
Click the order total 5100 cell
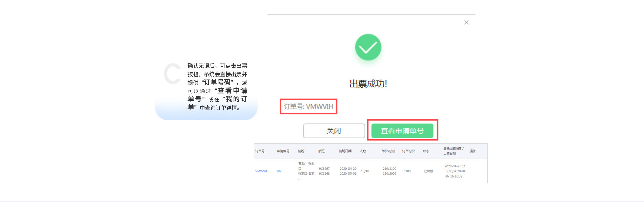click(x=407, y=171)
